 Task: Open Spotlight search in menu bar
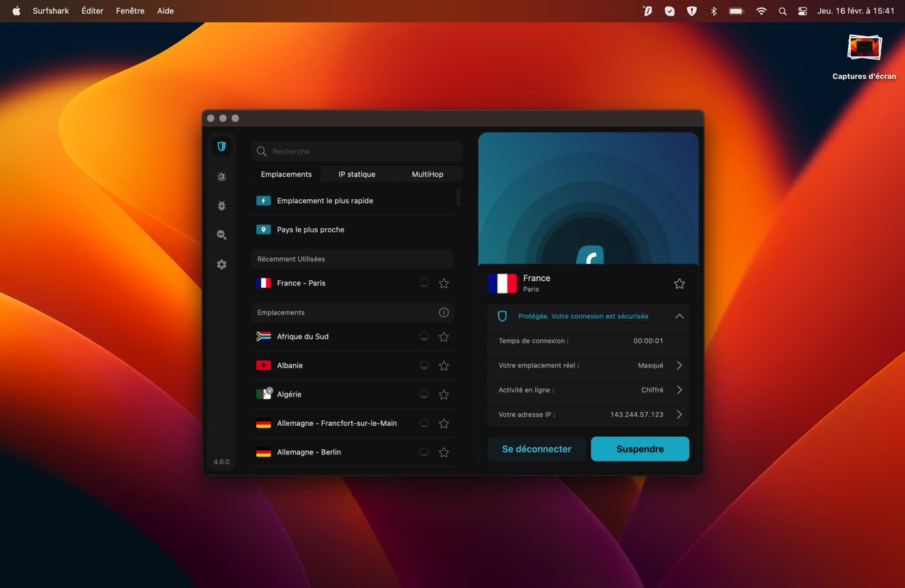(782, 11)
